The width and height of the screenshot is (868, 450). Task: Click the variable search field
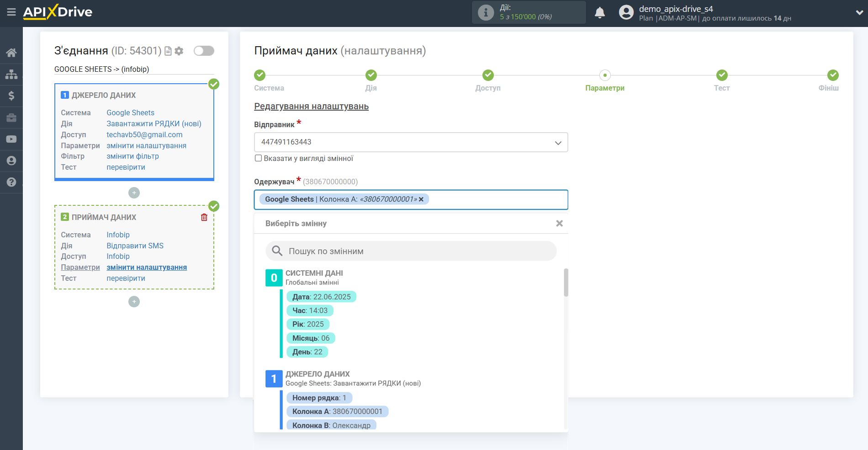click(411, 251)
